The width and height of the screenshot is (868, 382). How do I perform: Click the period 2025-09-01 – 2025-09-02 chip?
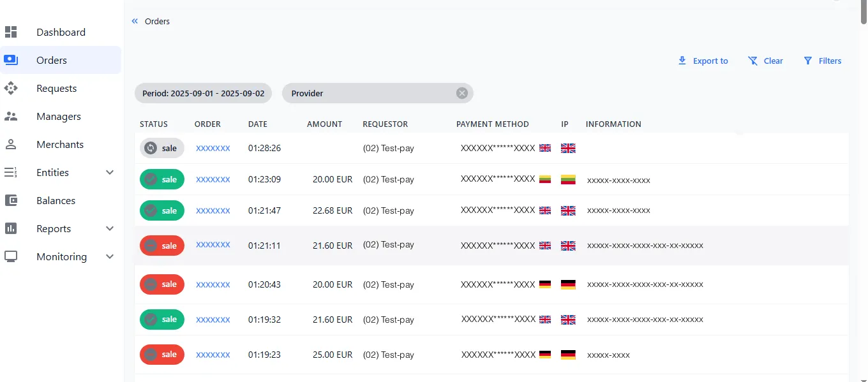[x=203, y=93]
